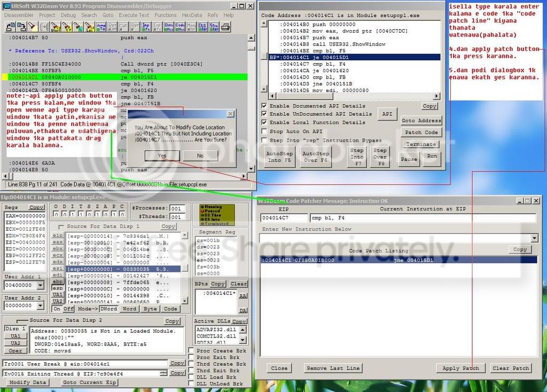This screenshot has height=392, width=547.
Task: Open the User Addr 2 dropdown
Action: pyautogui.click(x=41, y=305)
